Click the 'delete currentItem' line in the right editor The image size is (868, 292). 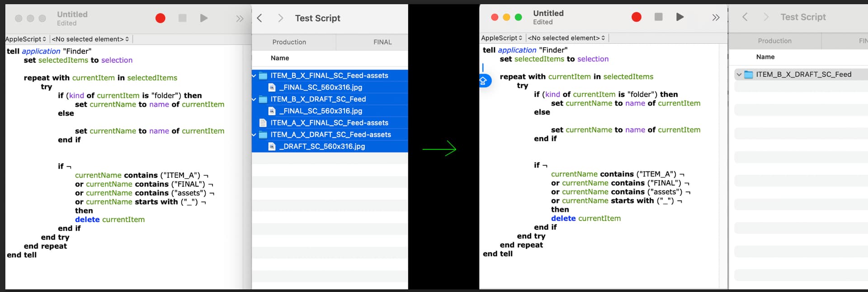tap(586, 218)
